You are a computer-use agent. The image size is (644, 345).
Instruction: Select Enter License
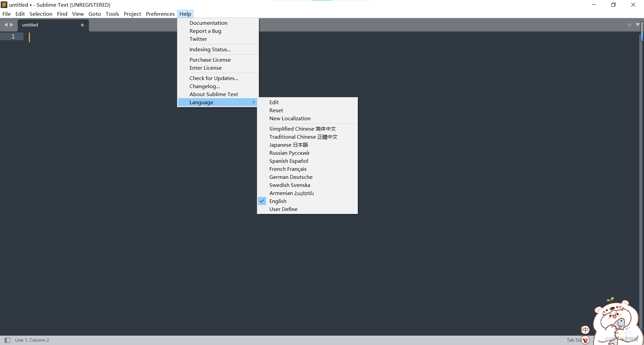pos(218,68)
